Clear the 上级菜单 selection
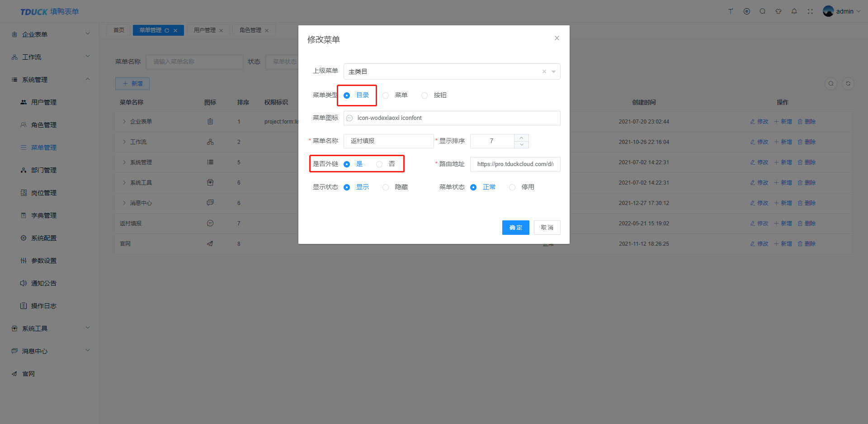Viewport: 868px width, 424px height. click(x=544, y=71)
